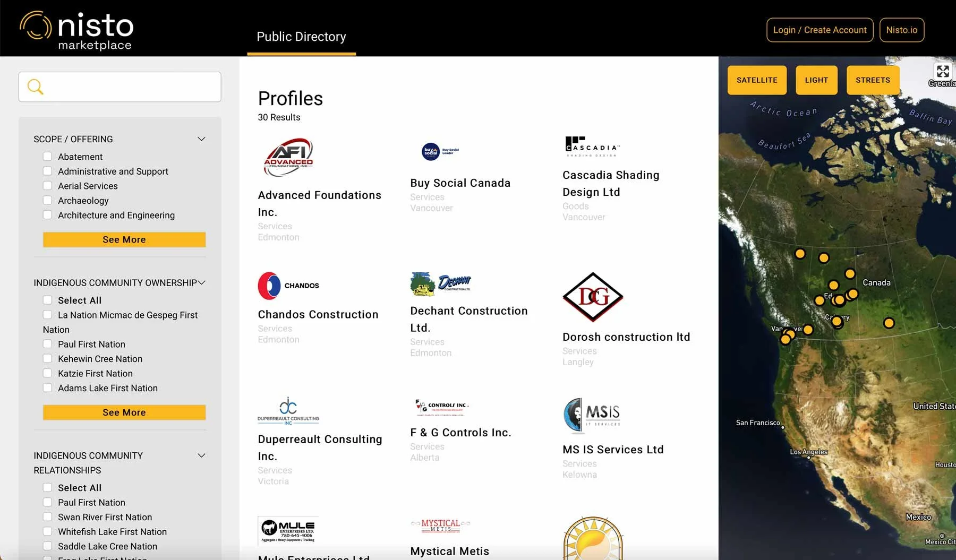Open Chandos Construction profile title

pos(318,315)
